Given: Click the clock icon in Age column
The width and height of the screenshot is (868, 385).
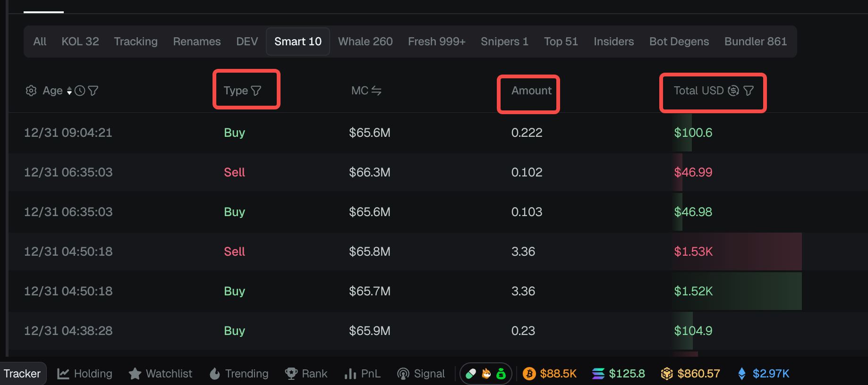Looking at the screenshot, I should 80,91.
